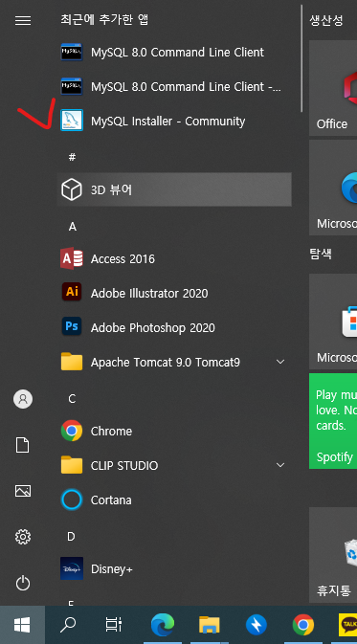Open taskbar search magnifier
Image resolution: width=357 pixels, height=644 pixels.
(x=68, y=625)
